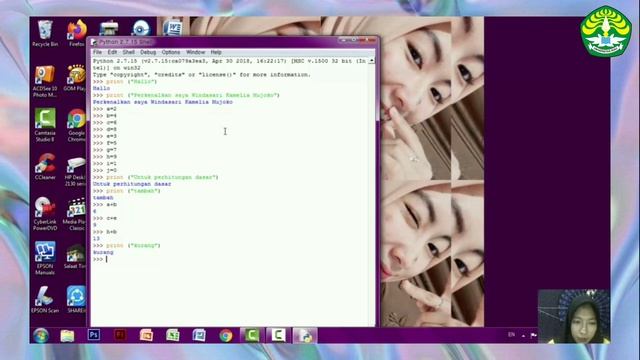Click the Action Center flag tray icon
Screen dimensions: 640x360
pyautogui.click(x=533, y=335)
